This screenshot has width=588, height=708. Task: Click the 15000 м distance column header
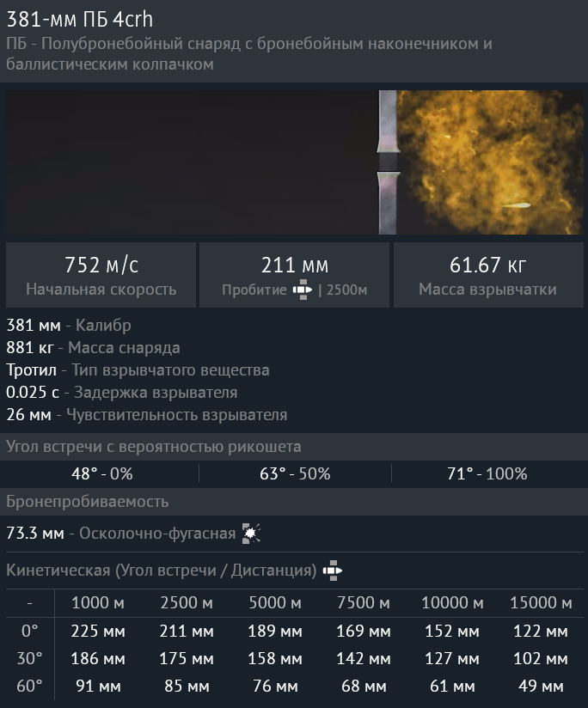[x=539, y=603]
